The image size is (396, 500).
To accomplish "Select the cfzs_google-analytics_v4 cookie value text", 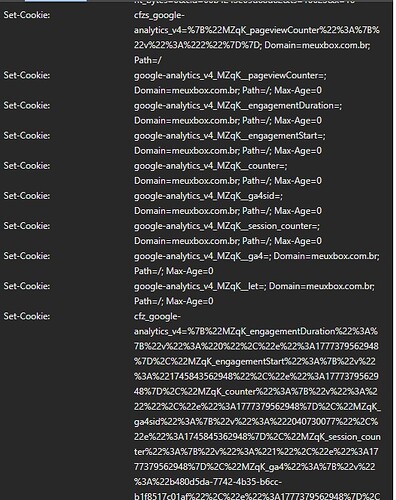I will [257, 38].
